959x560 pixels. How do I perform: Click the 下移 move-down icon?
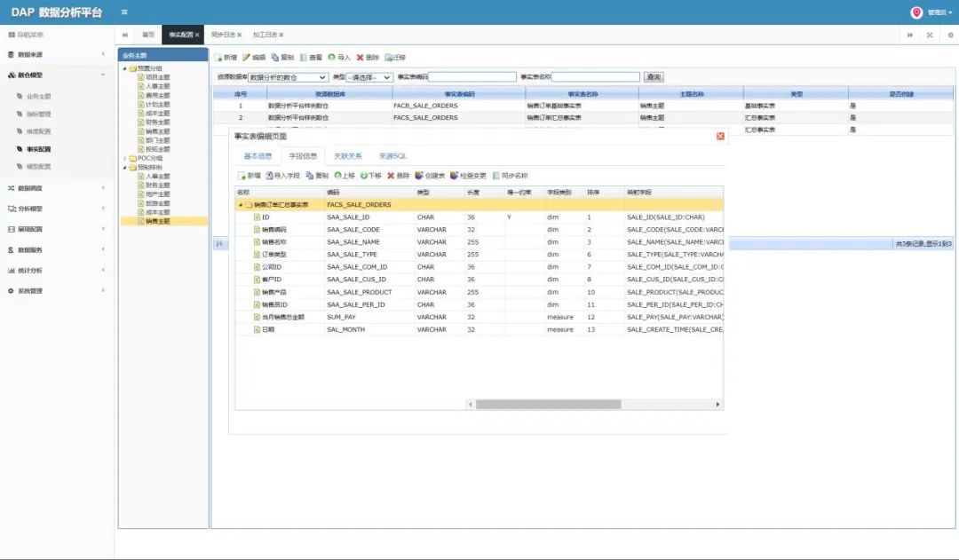363,176
